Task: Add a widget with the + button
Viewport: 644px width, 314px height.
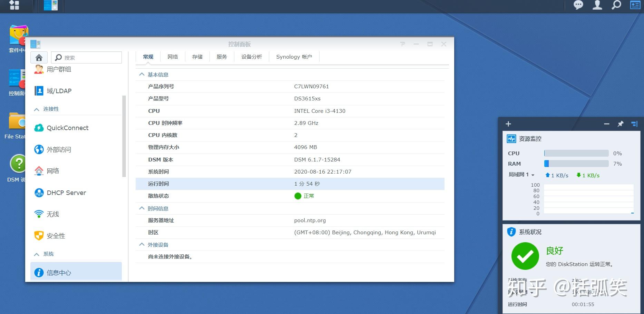Action: click(x=508, y=124)
